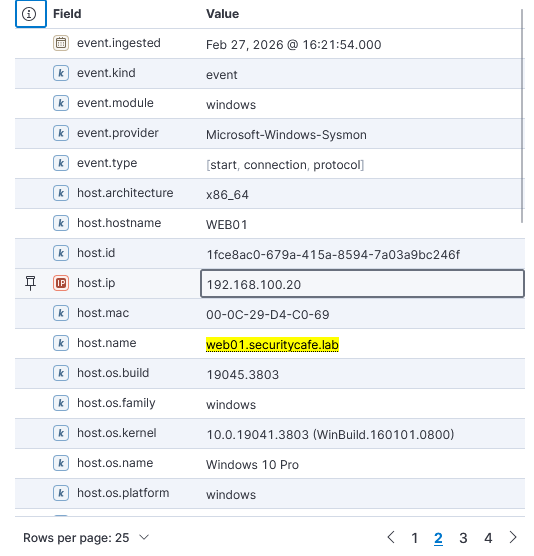This screenshot has height=556, width=534.
Task: Click the [start, connection, protocol] value
Action: pos(285,165)
